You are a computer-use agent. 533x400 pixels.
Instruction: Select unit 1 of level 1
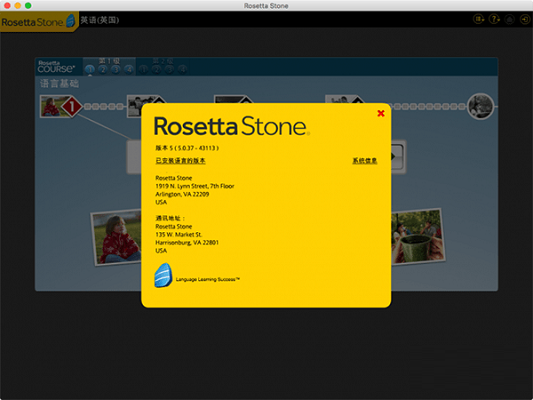[x=90, y=70]
